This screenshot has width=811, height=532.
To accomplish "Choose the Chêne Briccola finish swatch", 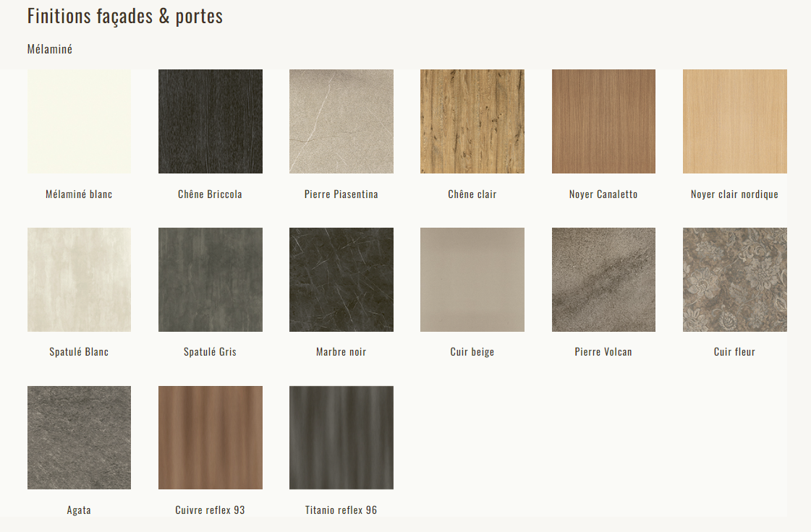I will point(211,121).
